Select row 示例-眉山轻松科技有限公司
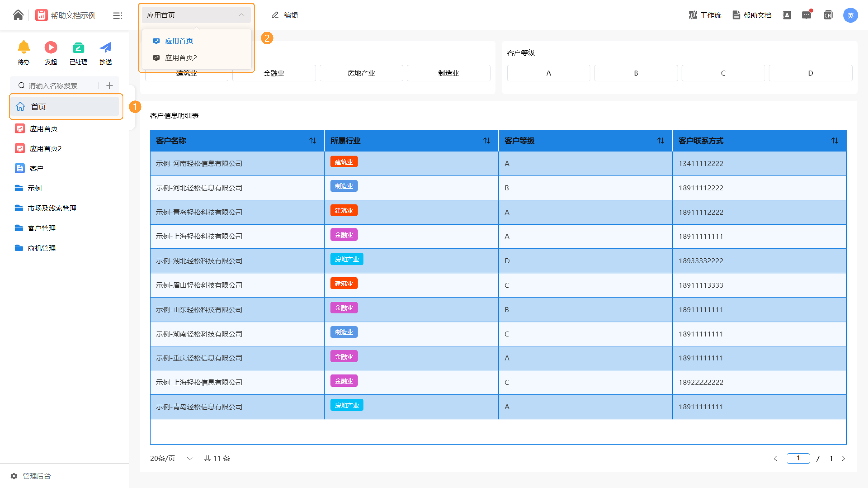The height and width of the screenshot is (488, 868). (x=498, y=285)
